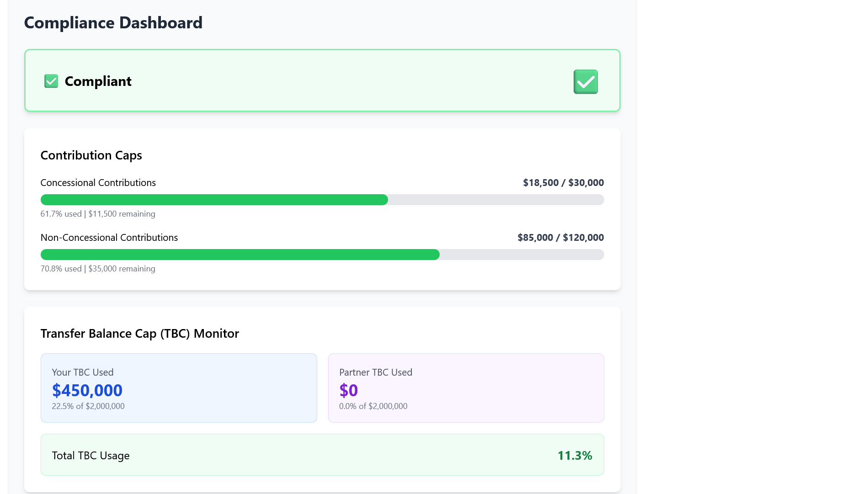This screenshot has height=494, width=868.
Task: Click the Compliance Dashboard heading
Action: coord(113,22)
